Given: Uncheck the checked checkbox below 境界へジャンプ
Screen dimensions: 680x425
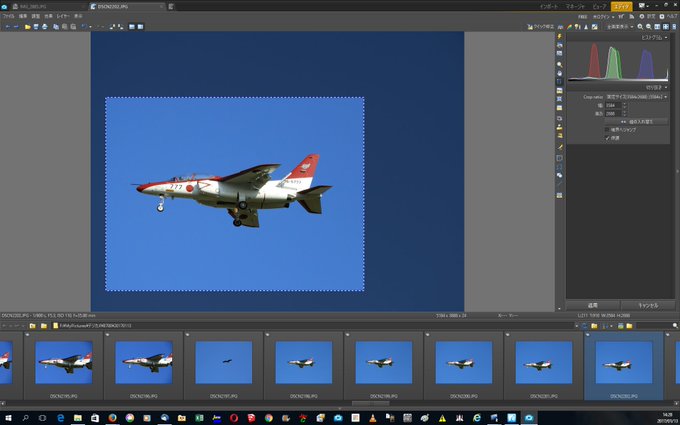Looking at the screenshot, I should [608, 138].
